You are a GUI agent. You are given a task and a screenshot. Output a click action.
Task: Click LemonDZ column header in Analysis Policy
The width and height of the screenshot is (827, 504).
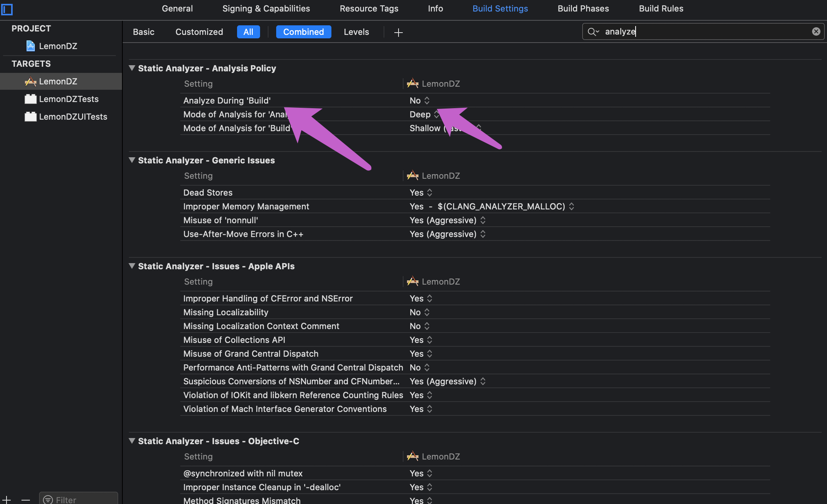[x=433, y=84]
